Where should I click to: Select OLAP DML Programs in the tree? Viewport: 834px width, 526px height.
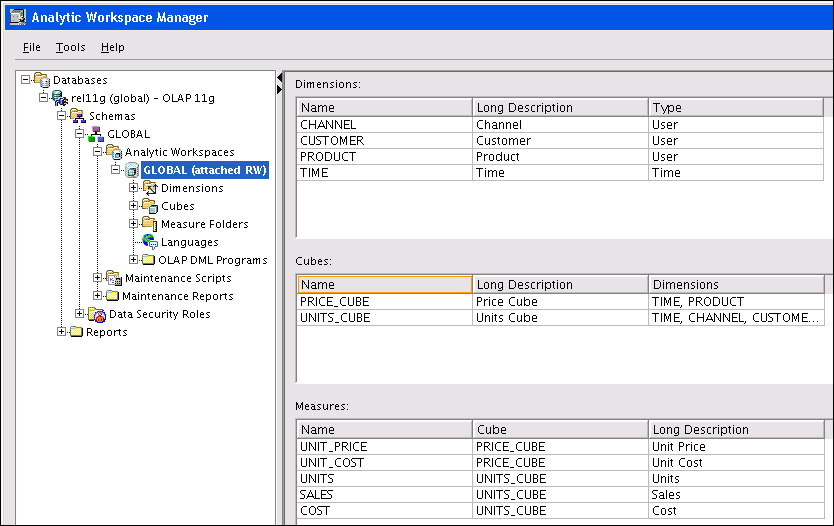click(x=212, y=260)
